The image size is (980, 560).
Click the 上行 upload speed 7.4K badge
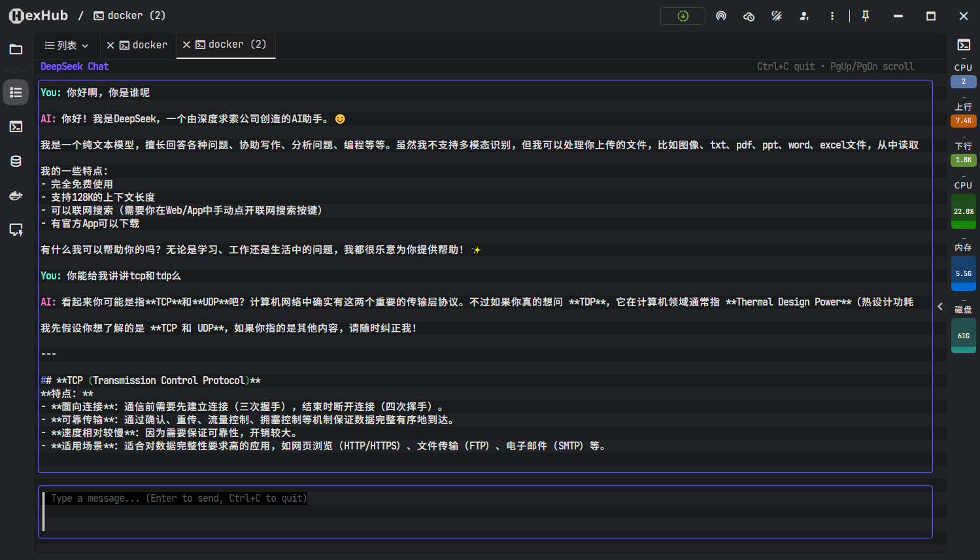[x=964, y=120]
